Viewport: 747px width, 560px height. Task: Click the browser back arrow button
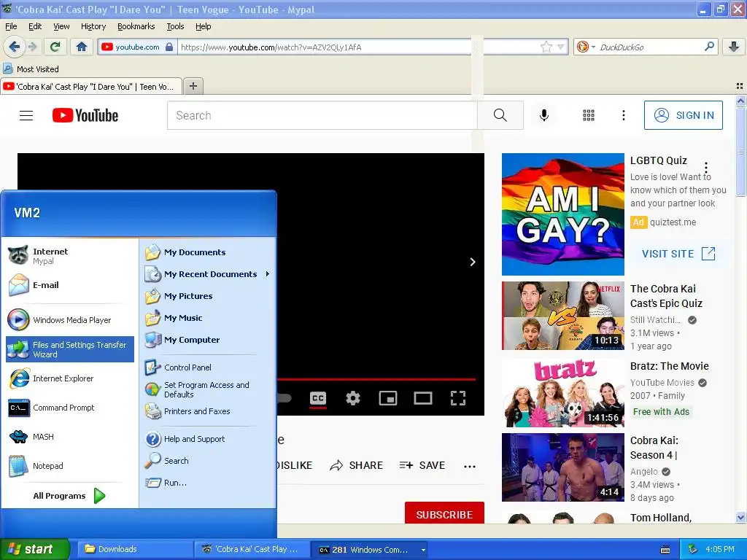pos(14,47)
